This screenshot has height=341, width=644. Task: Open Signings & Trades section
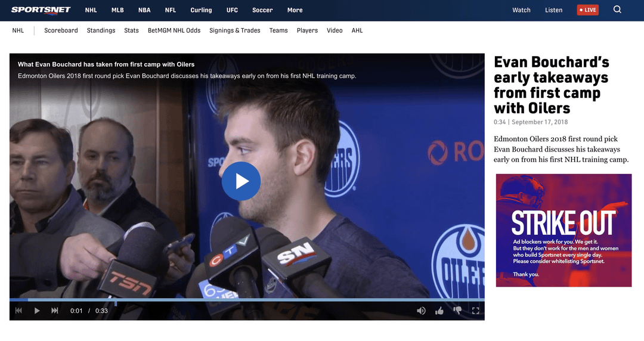point(234,30)
